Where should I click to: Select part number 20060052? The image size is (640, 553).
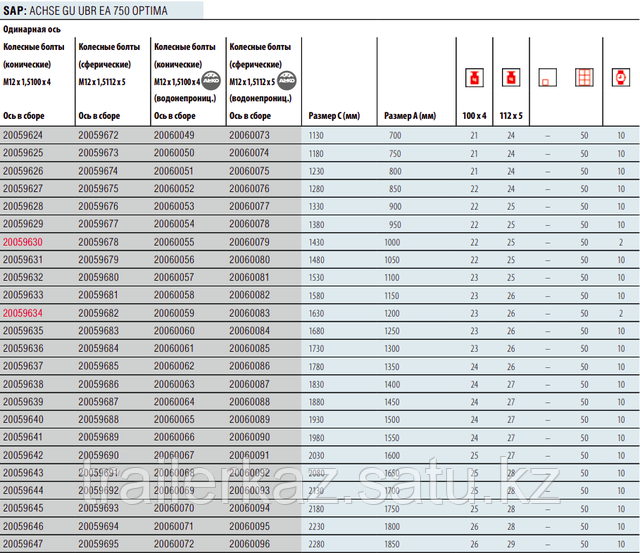coord(174,189)
